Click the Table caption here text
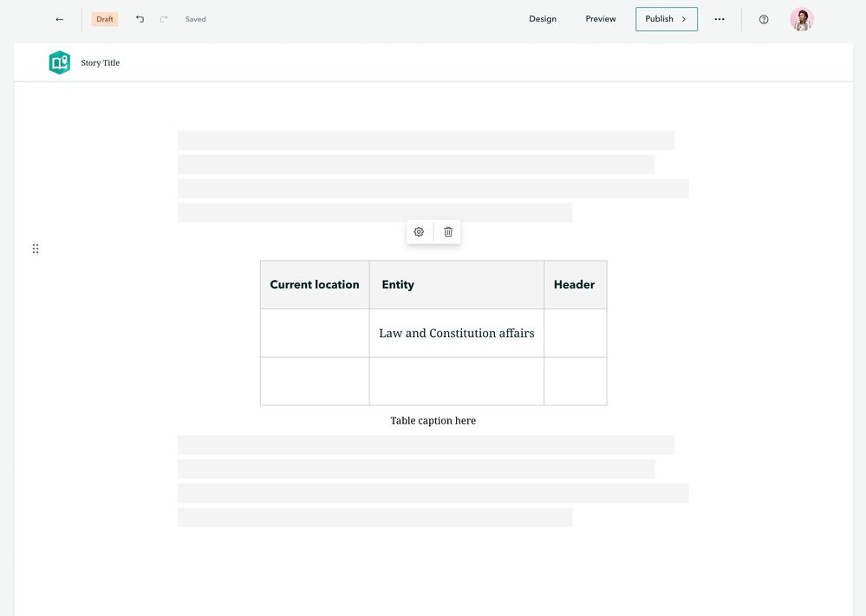 coord(433,420)
